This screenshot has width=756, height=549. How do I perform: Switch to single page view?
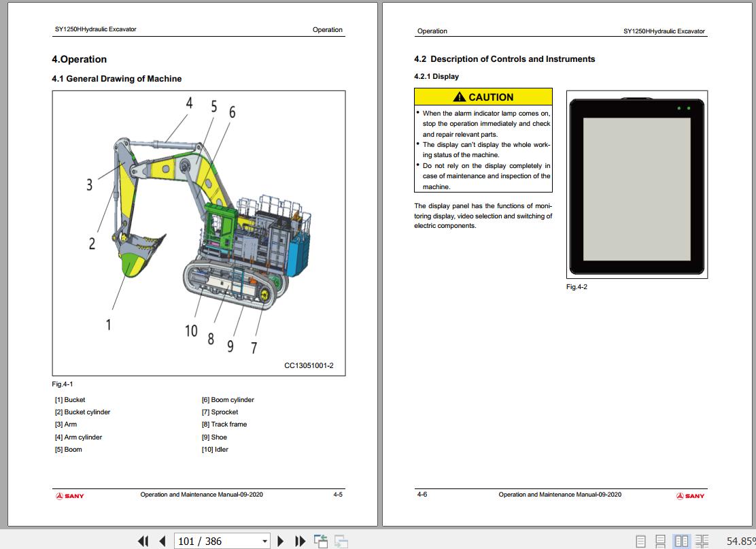pos(641,542)
